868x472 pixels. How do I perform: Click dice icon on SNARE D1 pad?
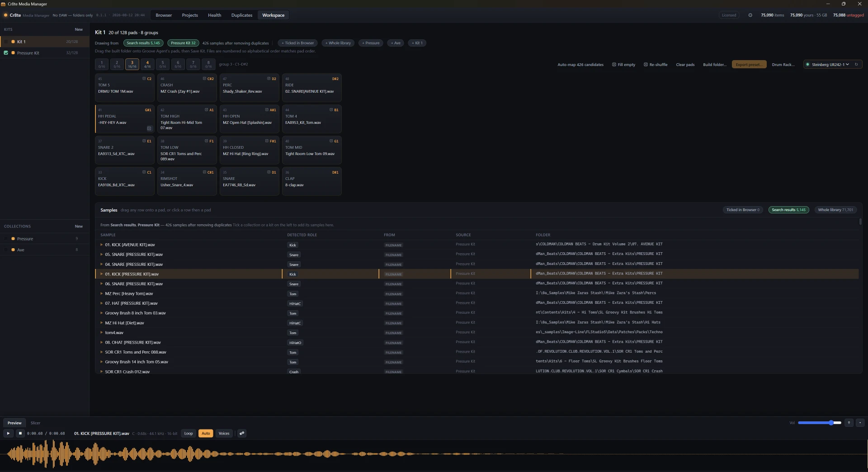(x=269, y=172)
